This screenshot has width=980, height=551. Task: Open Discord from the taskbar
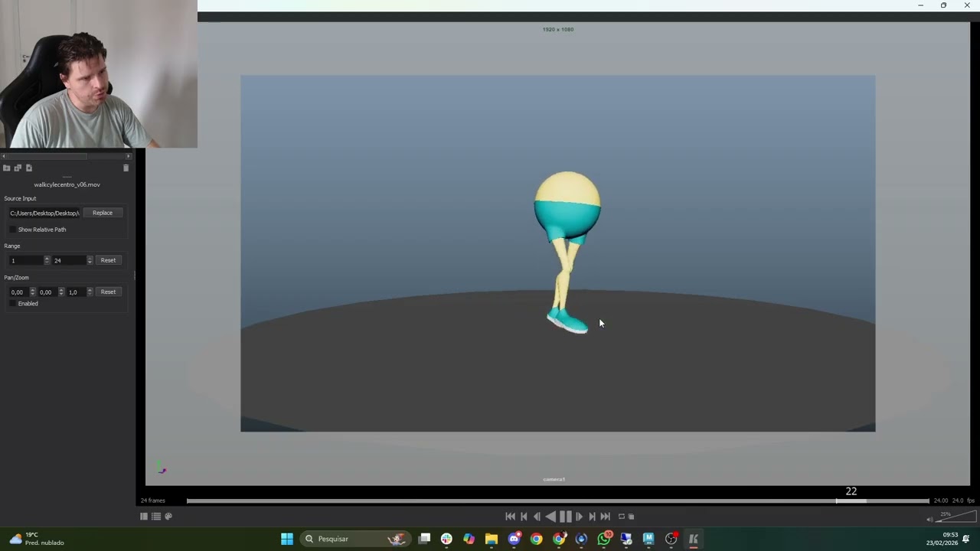pos(514,539)
